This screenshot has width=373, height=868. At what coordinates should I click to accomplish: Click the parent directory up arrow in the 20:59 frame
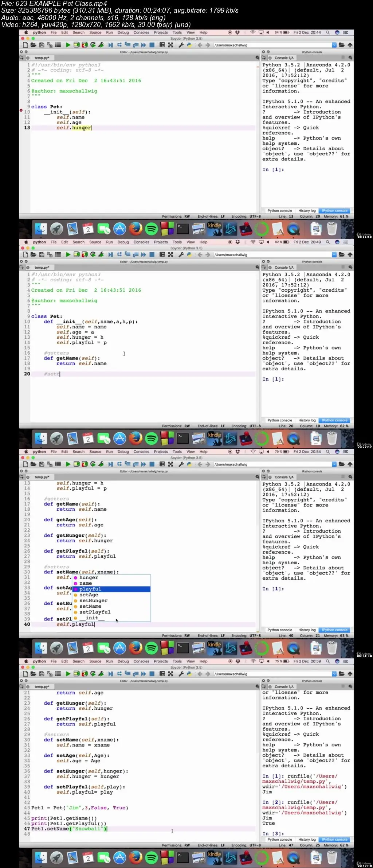(x=350, y=674)
